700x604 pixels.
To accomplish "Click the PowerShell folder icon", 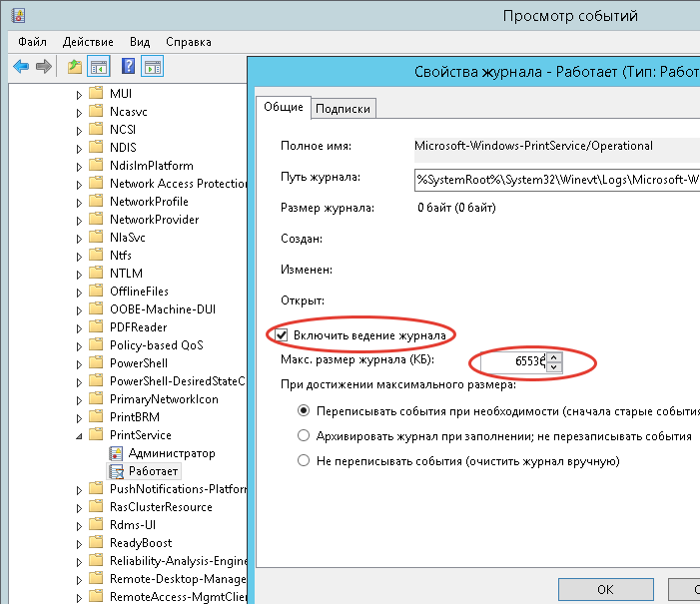I will [96, 363].
